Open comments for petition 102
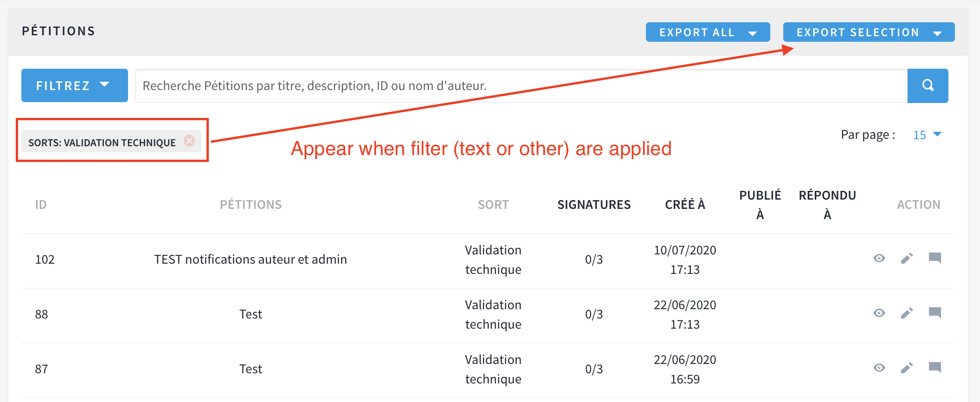The height and width of the screenshot is (402, 980). click(x=935, y=258)
